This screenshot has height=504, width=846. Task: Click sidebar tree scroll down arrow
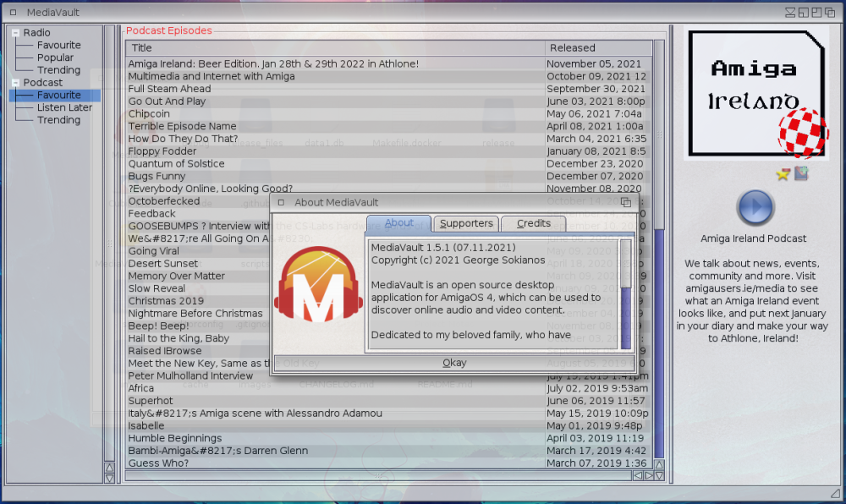[x=109, y=478]
